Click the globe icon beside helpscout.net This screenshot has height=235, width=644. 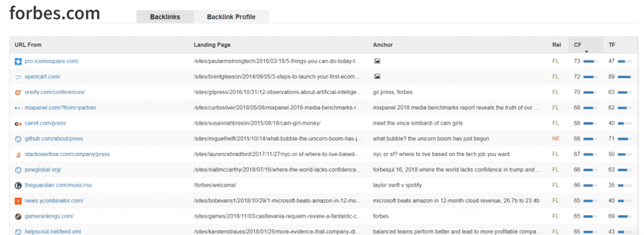coord(18,231)
